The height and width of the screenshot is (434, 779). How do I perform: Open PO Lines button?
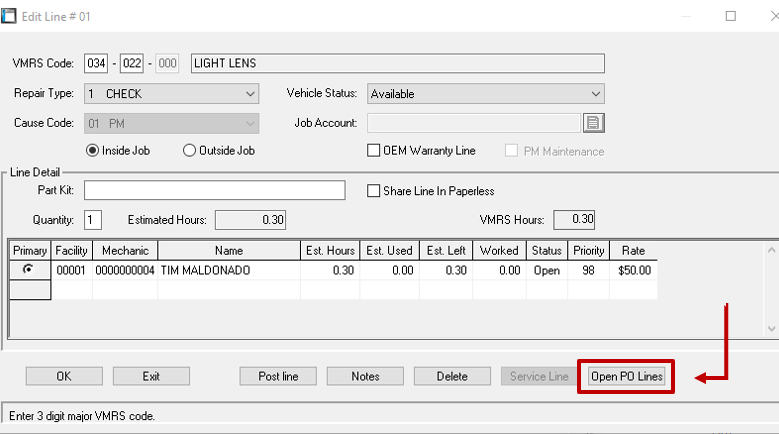[x=626, y=376]
